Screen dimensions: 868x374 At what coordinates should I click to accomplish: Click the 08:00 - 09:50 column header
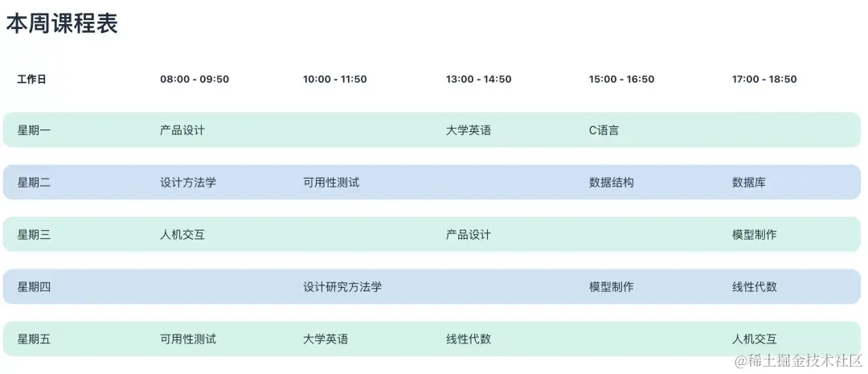194,79
